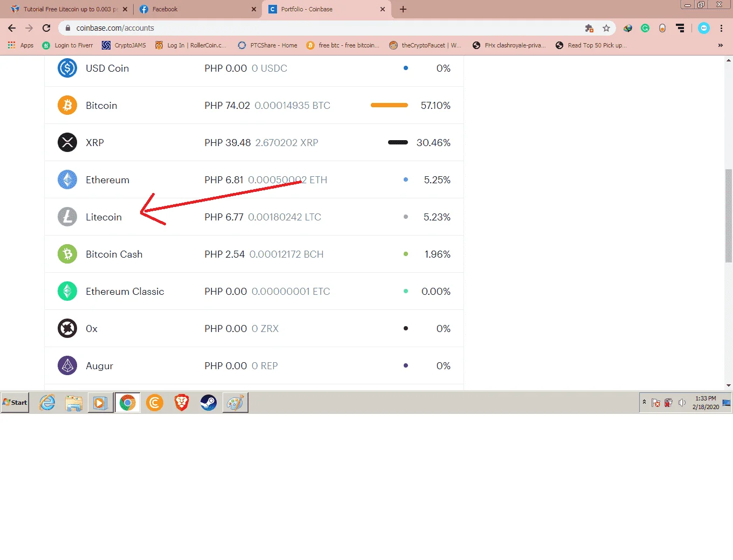Open theCryptoFaucet bookmark
Screen dimensions: 733x560
pyautogui.click(x=425, y=45)
